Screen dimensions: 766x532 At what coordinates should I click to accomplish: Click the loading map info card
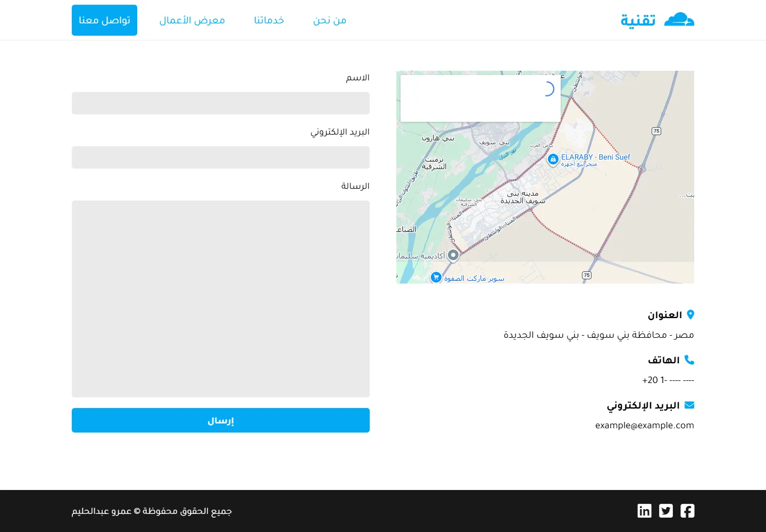point(480,98)
